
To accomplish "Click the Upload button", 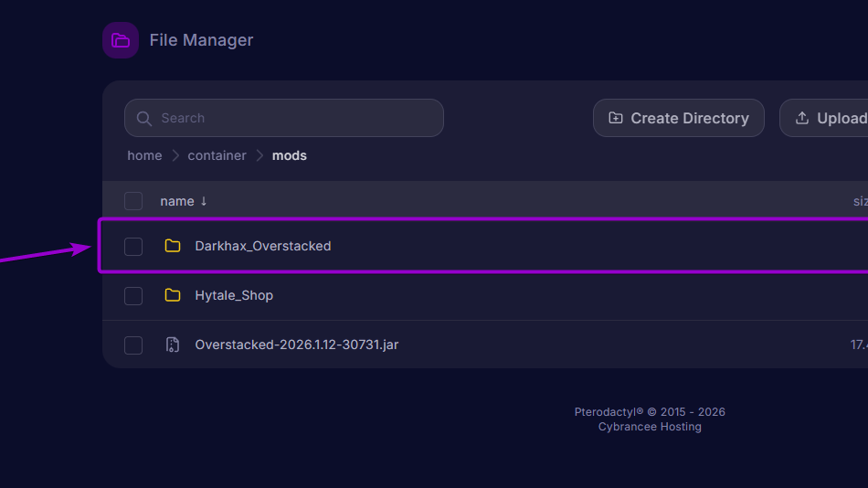I will click(825, 118).
